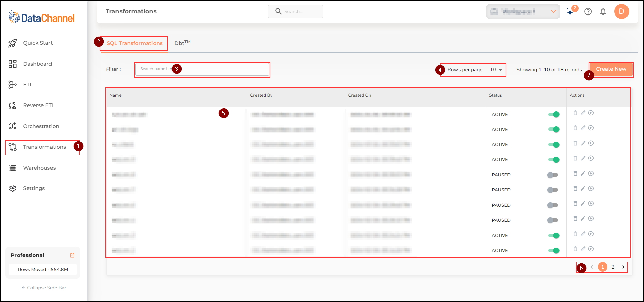Click the Rows Moved - 554.8M text
Screen dimensions: 644x302
click(43, 270)
